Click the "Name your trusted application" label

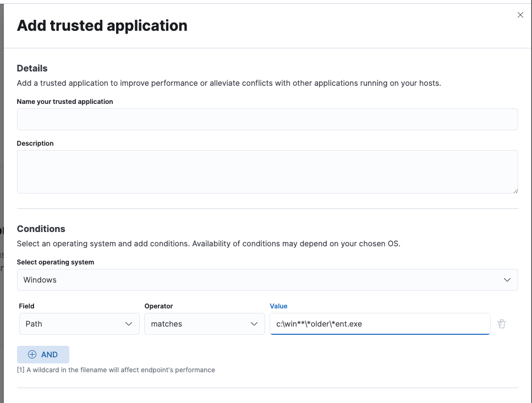[65, 102]
